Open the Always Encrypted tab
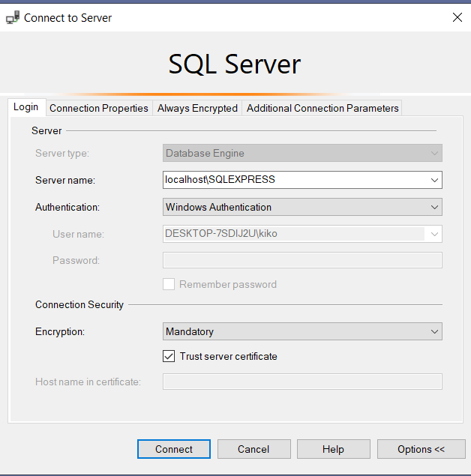The image size is (471, 476). [197, 108]
